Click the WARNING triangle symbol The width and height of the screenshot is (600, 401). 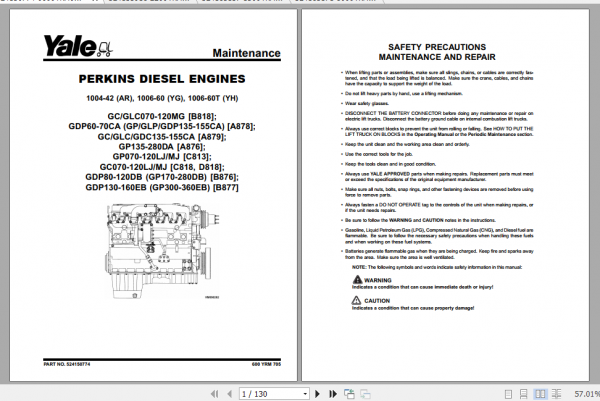point(357,279)
